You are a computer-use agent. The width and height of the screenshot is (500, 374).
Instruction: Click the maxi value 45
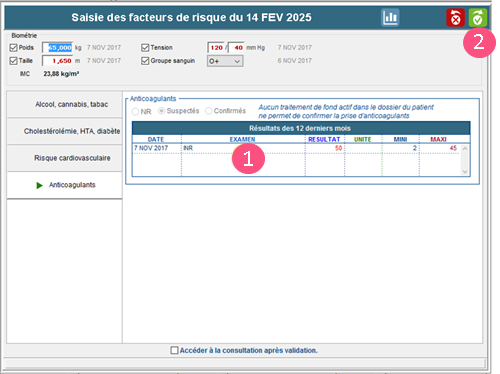click(453, 148)
